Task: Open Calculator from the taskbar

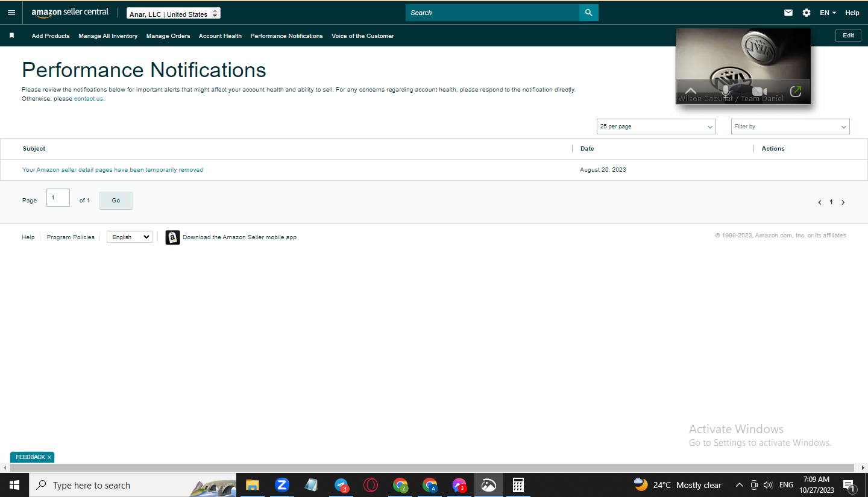Action: [x=518, y=485]
